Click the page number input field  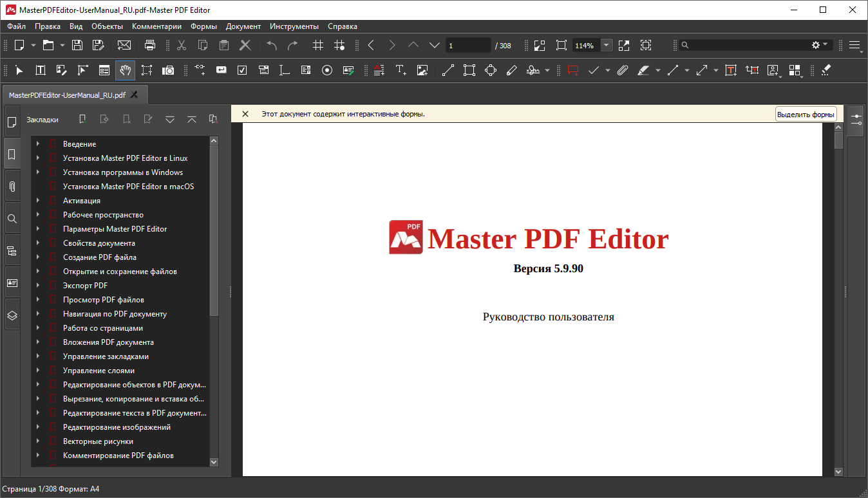tap(467, 46)
